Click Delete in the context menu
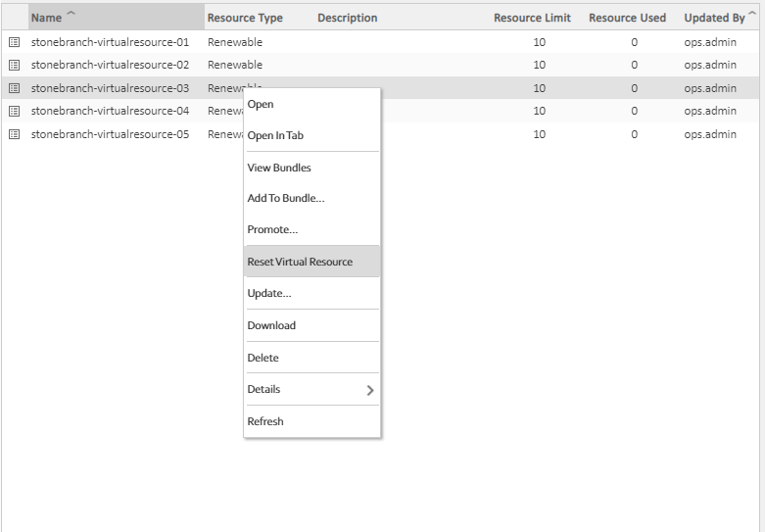Image resolution: width=765 pixels, height=532 pixels. (263, 358)
